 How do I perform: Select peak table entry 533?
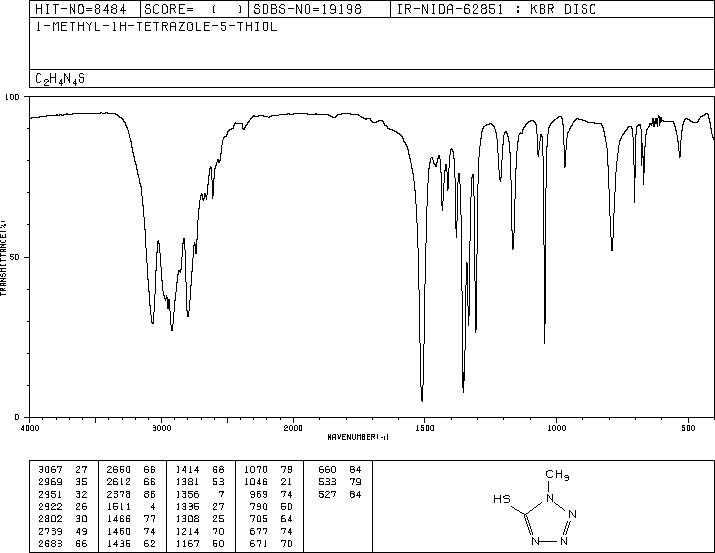327,482
